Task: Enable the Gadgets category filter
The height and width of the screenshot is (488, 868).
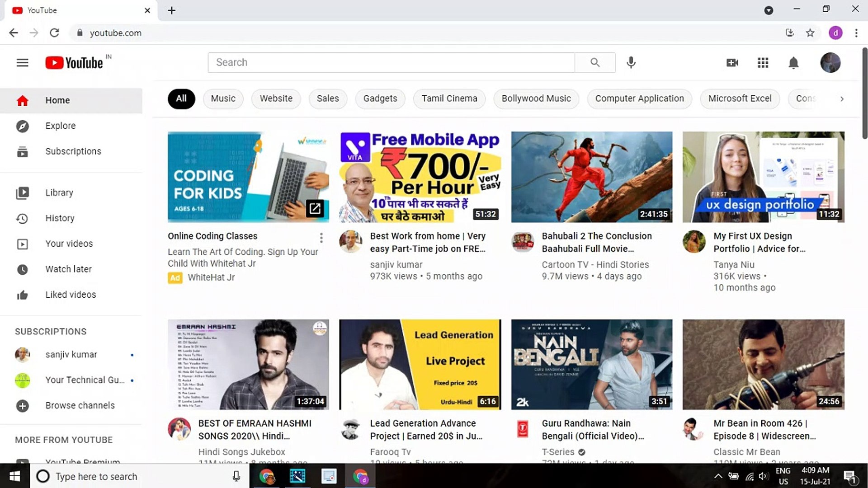Action: (380, 99)
